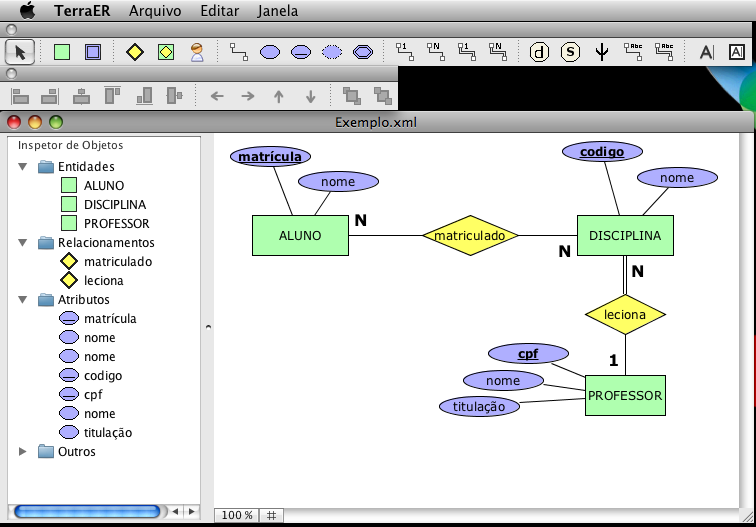The height and width of the screenshot is (527, 756).
Task: Click the 100 % zoom field
Action: click(x=237, y=515)
